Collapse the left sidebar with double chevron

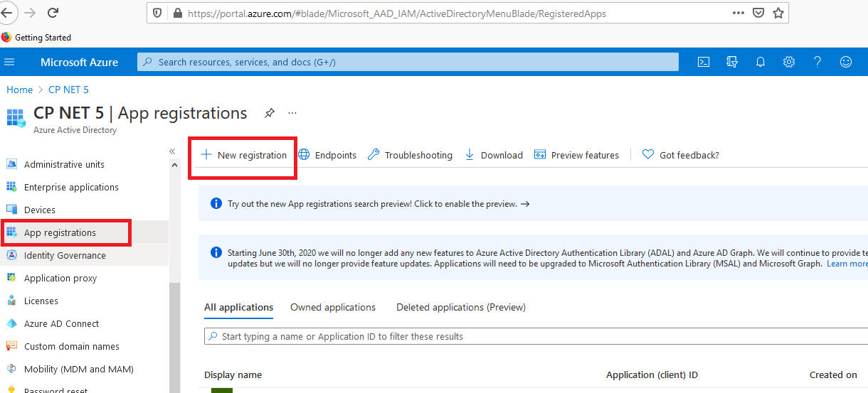click(172, 151)
